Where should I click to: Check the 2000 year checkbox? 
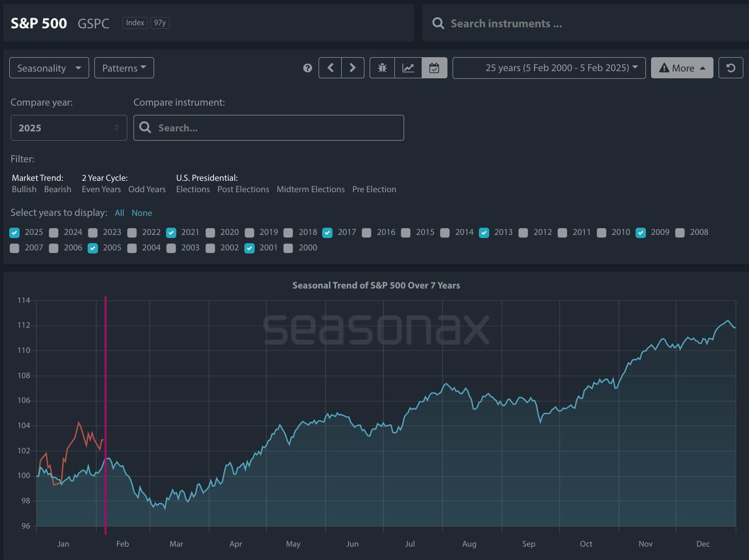[x=288, y=248]
